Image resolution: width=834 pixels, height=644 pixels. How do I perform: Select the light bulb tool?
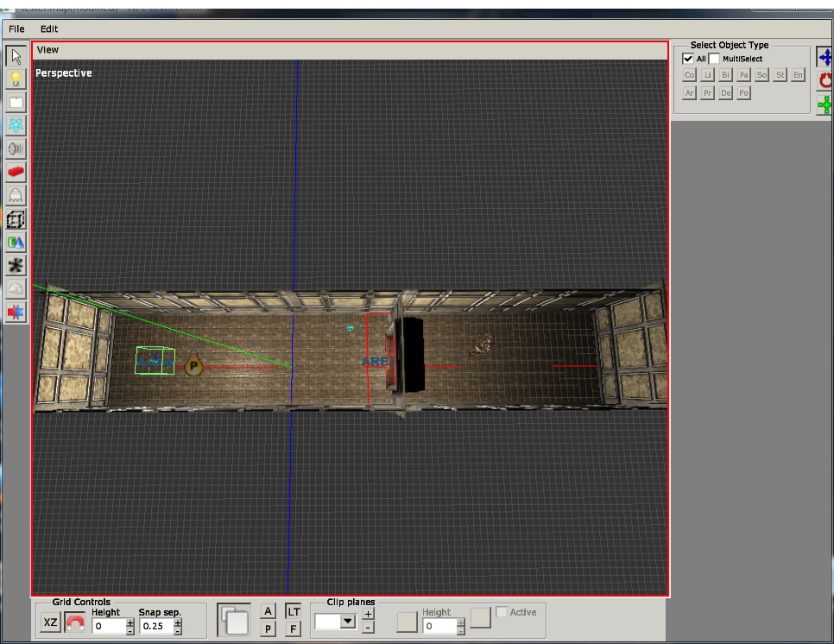[x=16, y=79]
